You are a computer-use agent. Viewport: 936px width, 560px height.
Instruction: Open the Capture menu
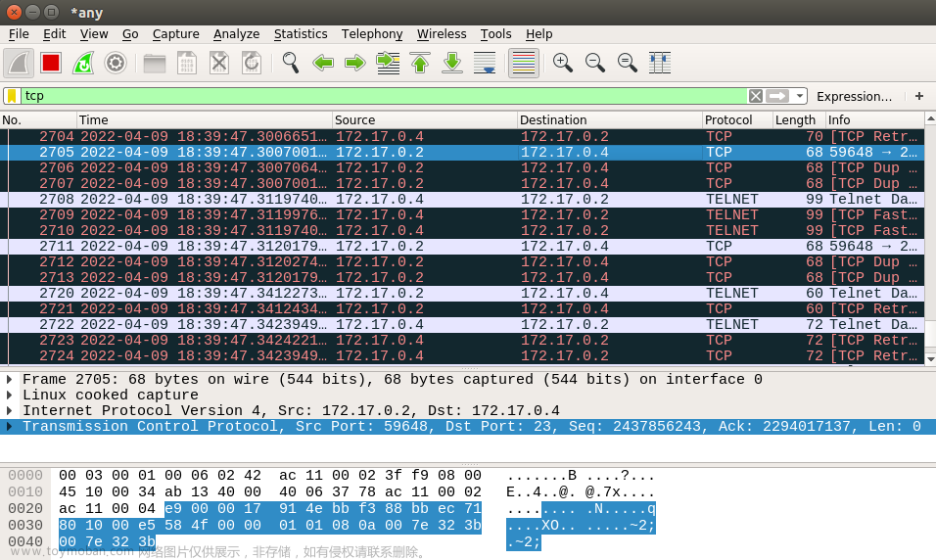click(x=175, y=34)
